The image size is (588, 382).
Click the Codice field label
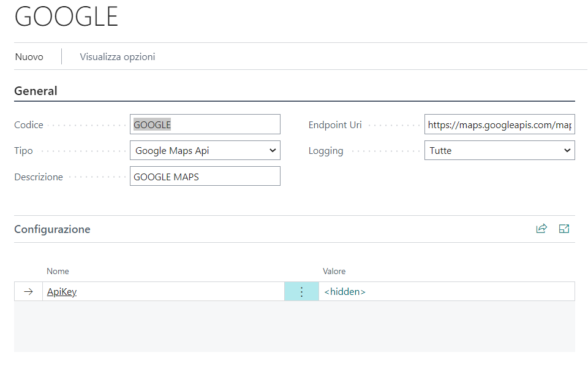29,125
